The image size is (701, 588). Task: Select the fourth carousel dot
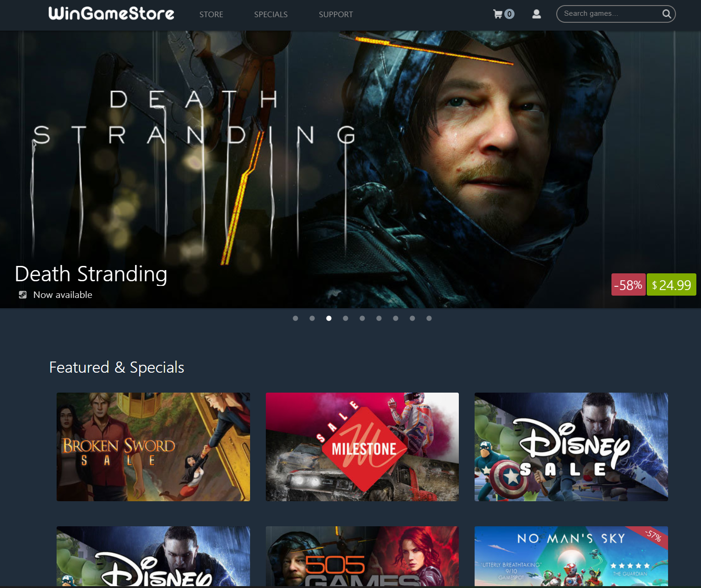click(x=346, y=318)
